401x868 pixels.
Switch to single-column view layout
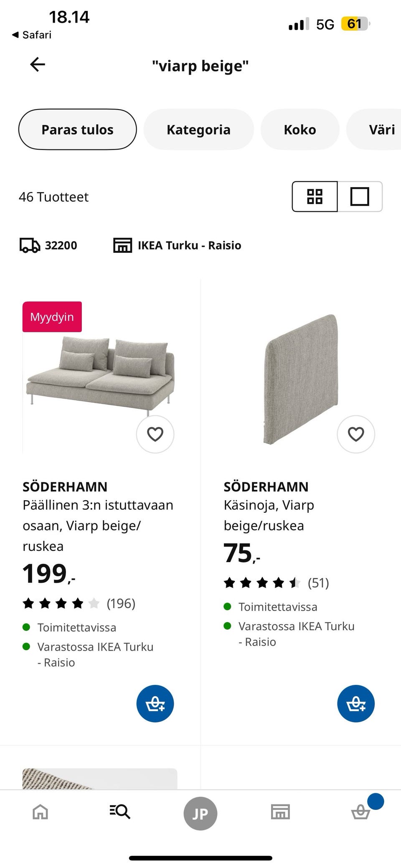point(360,196)
